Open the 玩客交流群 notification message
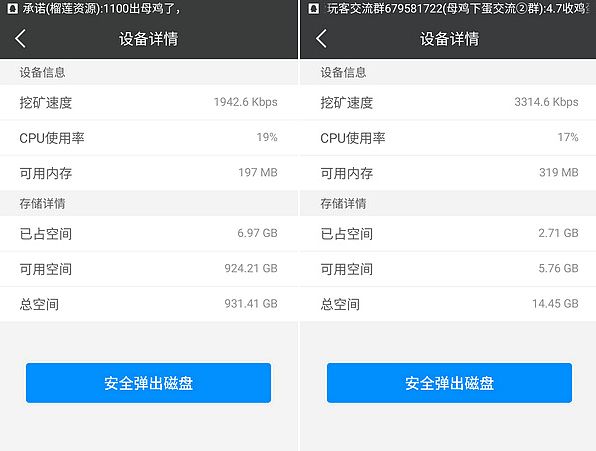 pyautogui.click(x=459, y=8)
